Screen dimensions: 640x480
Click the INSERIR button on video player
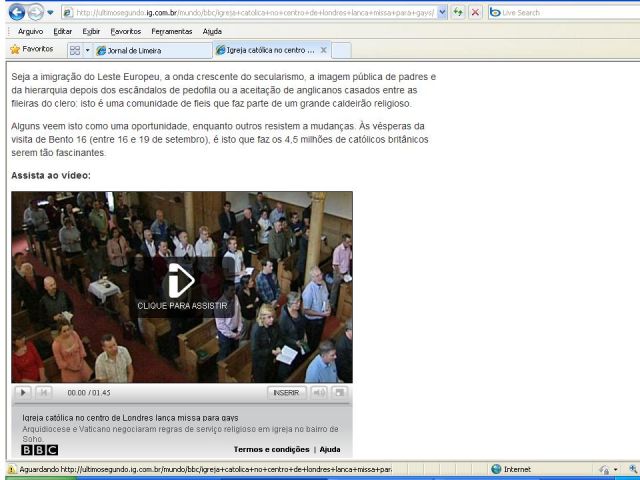point(285,393)
